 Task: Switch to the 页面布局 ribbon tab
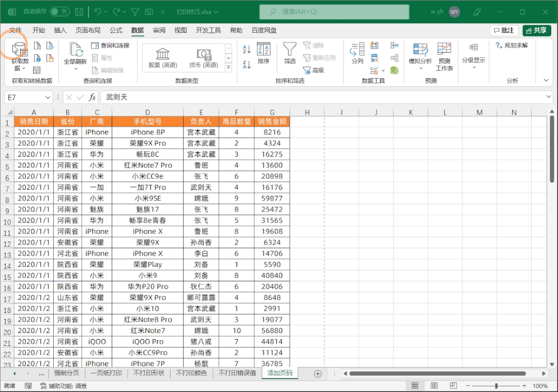(x=88, y=30)
